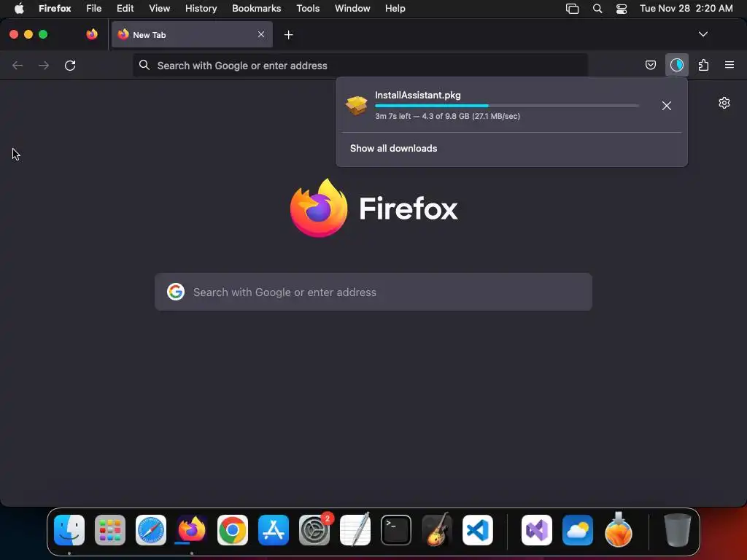Open the Apple menu

point(18,9)
